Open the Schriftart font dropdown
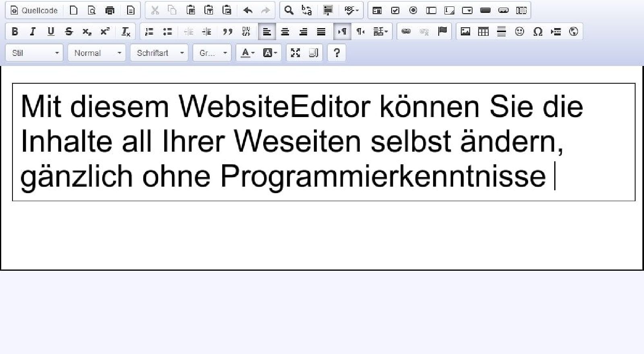 159,53
